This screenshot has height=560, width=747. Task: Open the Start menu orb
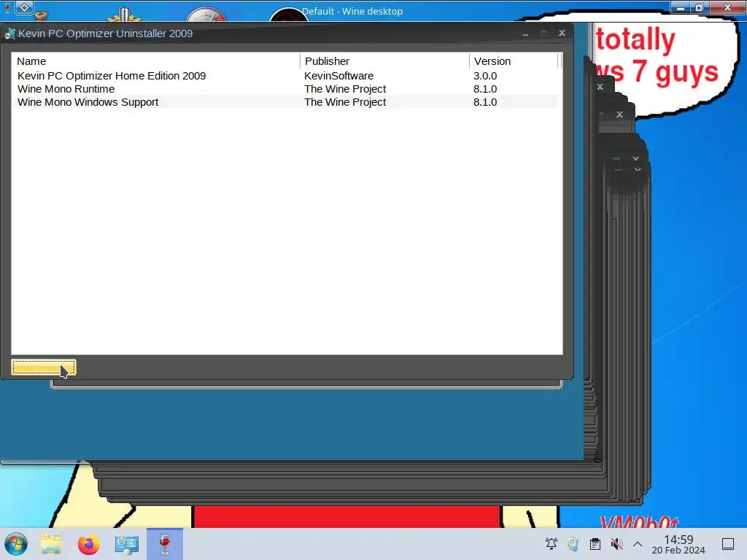pos(16,544)
